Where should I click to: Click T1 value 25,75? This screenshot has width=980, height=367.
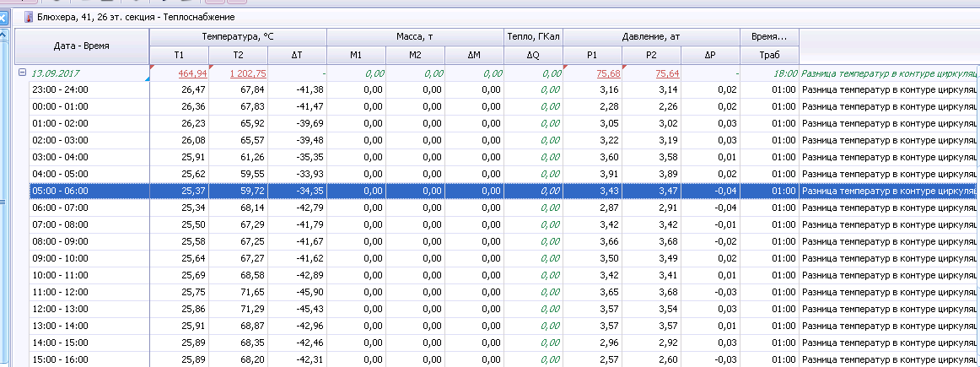194,293
